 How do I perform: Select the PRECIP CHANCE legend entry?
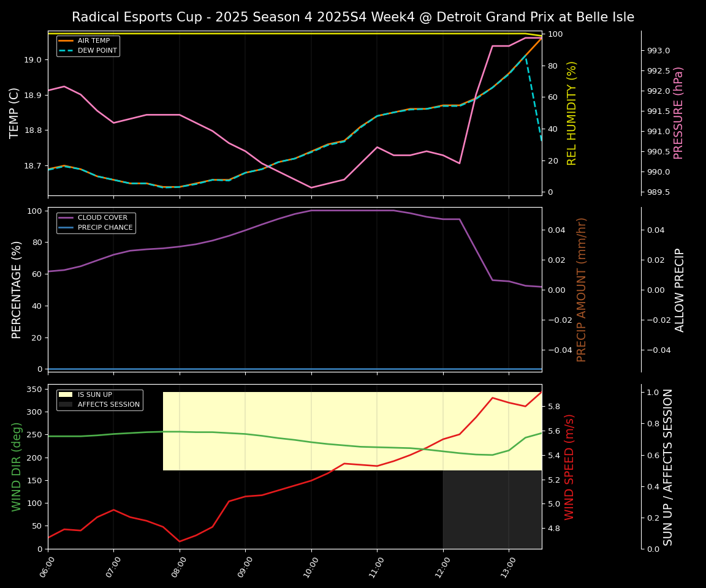(x=105, y=228)
